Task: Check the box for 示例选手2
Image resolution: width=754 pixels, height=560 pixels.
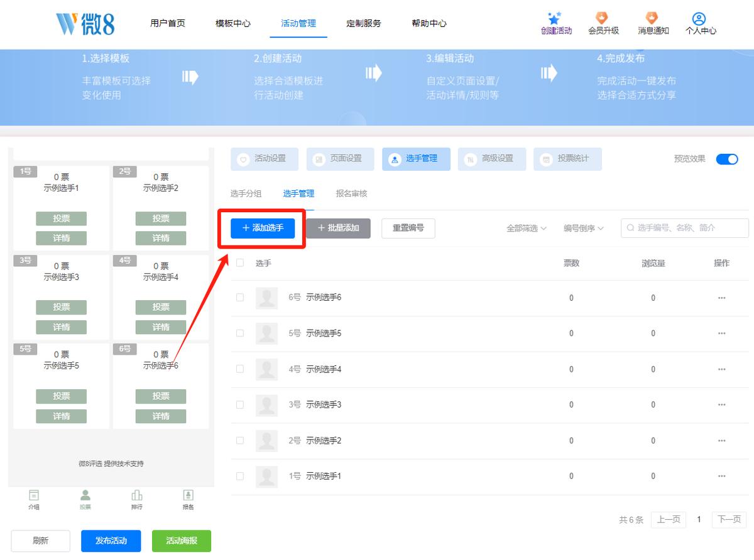Action: 240,441
